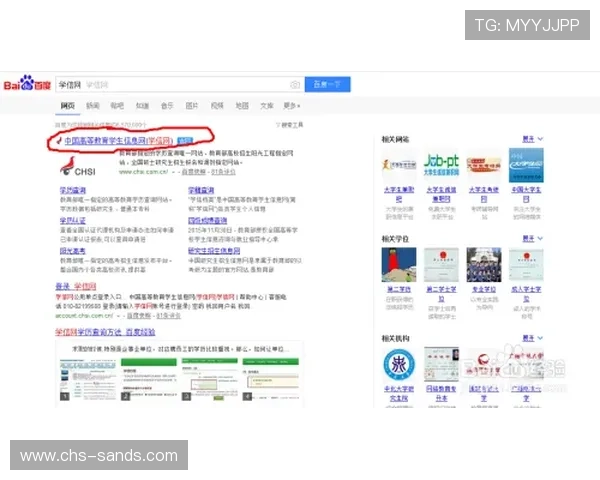The width and height of the screenshot is (600, 480).
Task: Open the 专业学位 link under 相关学位
Action: click(x=484, y=289)
